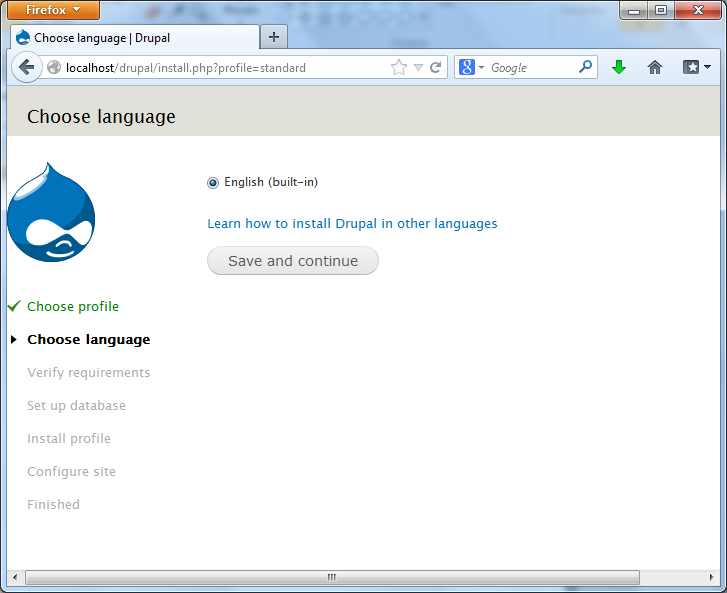This screenshot has width=727, height=593.
Task: Click the Install profile step text
Action: [69, 439]
